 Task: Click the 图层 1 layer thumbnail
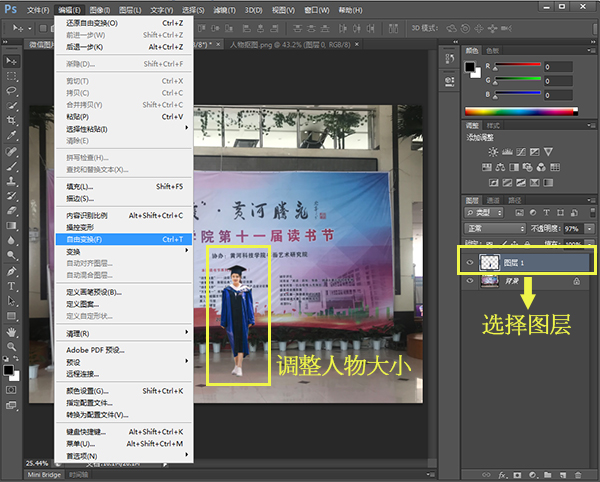(x=490, y=261)
